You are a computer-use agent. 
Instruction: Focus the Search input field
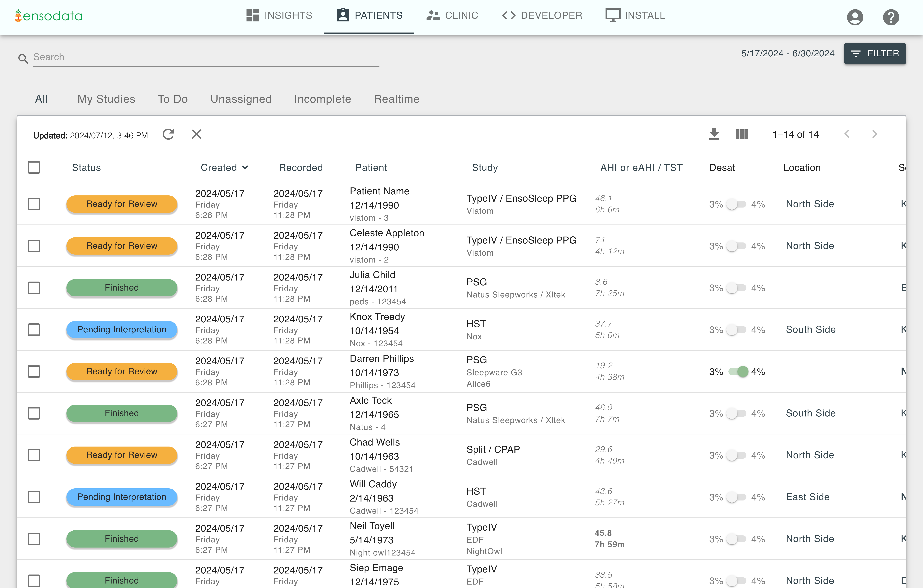[x=206, y=57]
